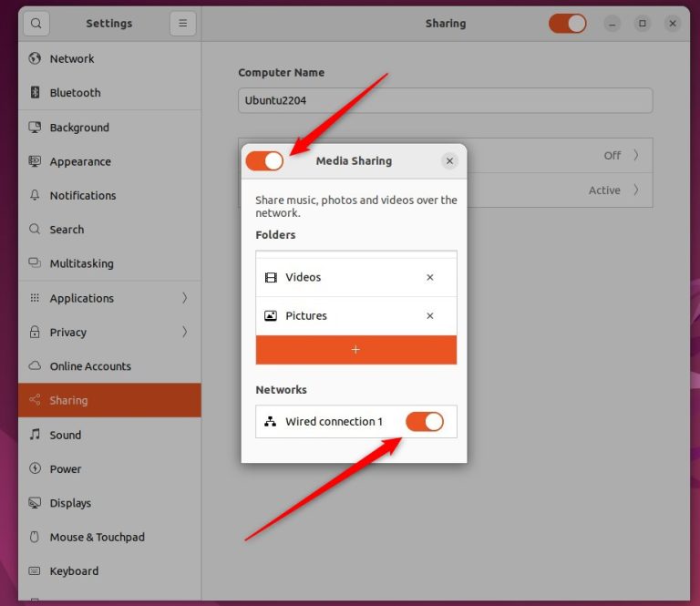Select Multitasking in sidebar
Viewport: 700px width, 606px height.
[109, 263]
